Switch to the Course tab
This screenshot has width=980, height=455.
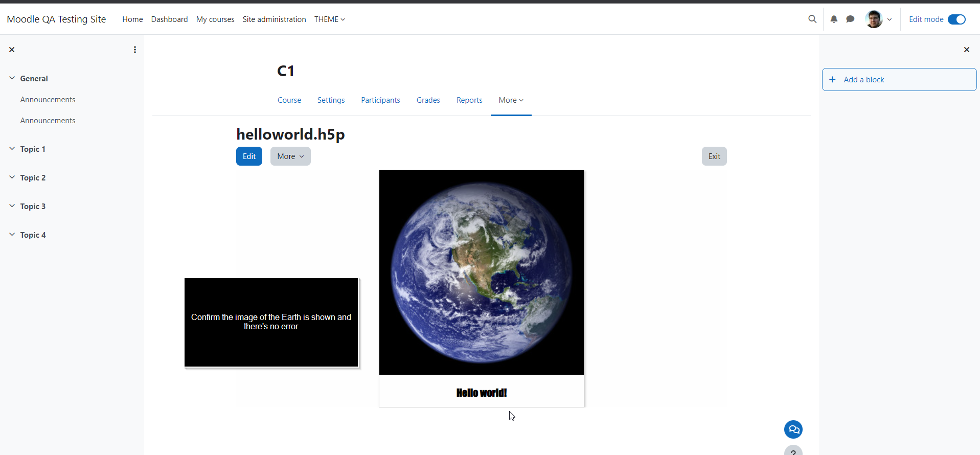pyautogui.click(x=289, y=100)
